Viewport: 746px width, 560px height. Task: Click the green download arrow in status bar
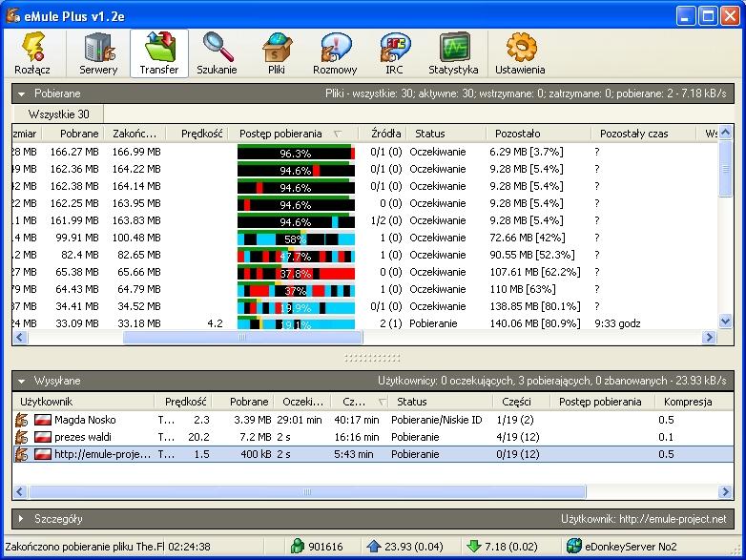coord(474,547)
